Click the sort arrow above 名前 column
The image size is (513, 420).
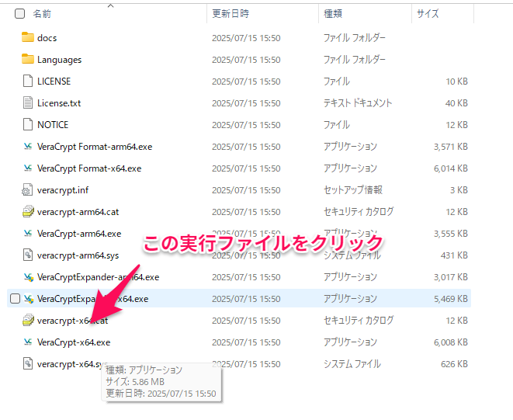coord(110,5)
